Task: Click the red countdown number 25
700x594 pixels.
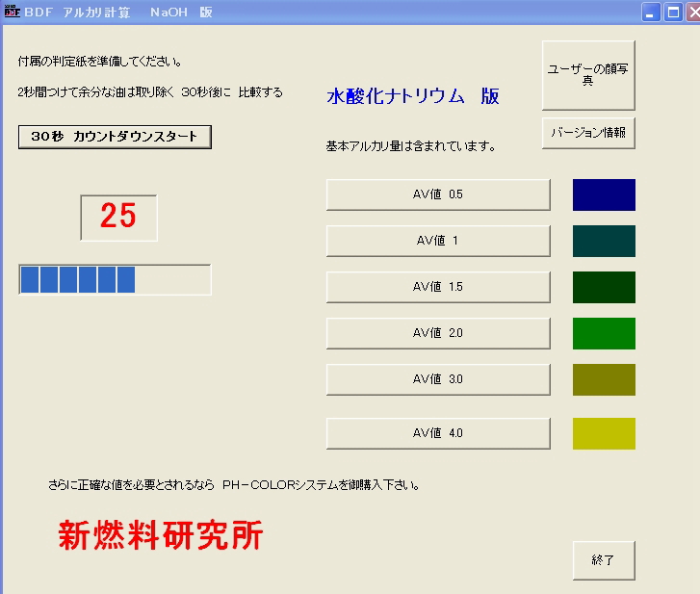Action: pyautogui.click(x=118, y=216)
